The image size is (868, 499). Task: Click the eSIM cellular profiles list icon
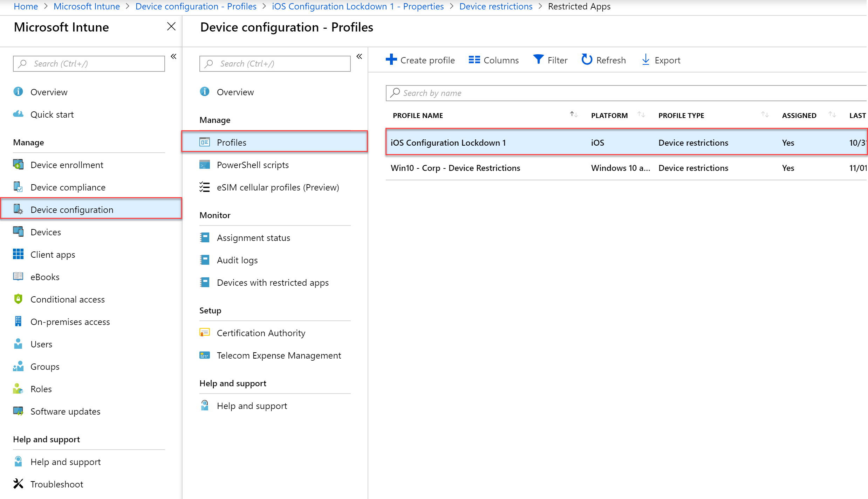tap(205, 187)
